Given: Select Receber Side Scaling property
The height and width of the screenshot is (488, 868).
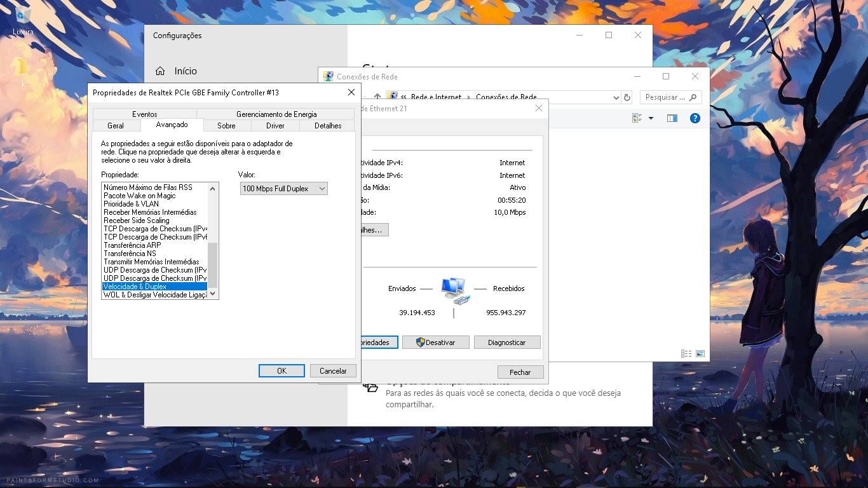Looking at the screenshot, I should pyautogui.click(x=137, y=220).
